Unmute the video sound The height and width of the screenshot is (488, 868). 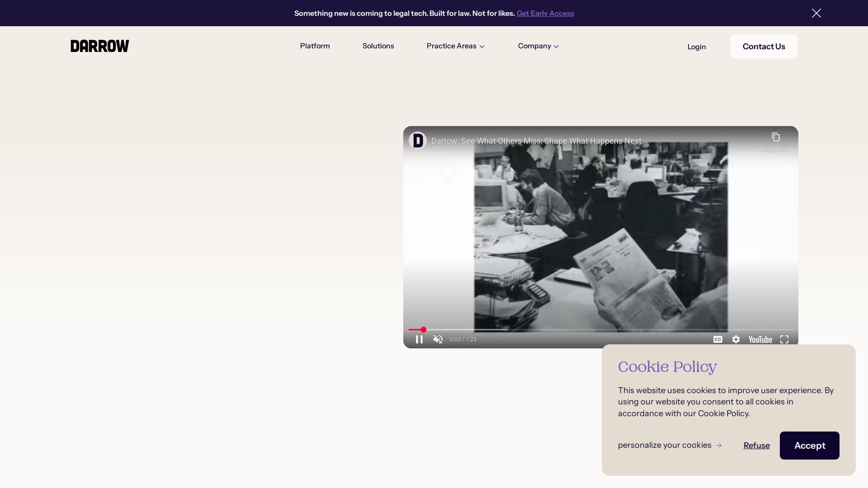(x=438, y=339)
